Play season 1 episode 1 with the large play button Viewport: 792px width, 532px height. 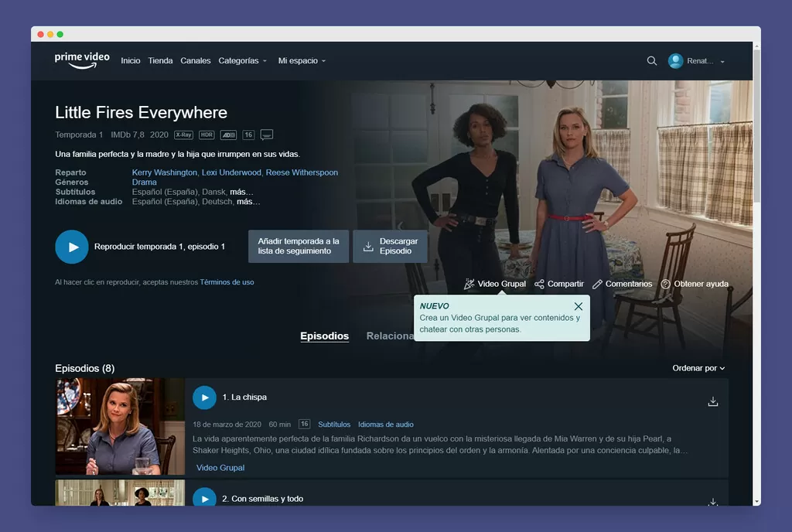[x=72, y=247]
